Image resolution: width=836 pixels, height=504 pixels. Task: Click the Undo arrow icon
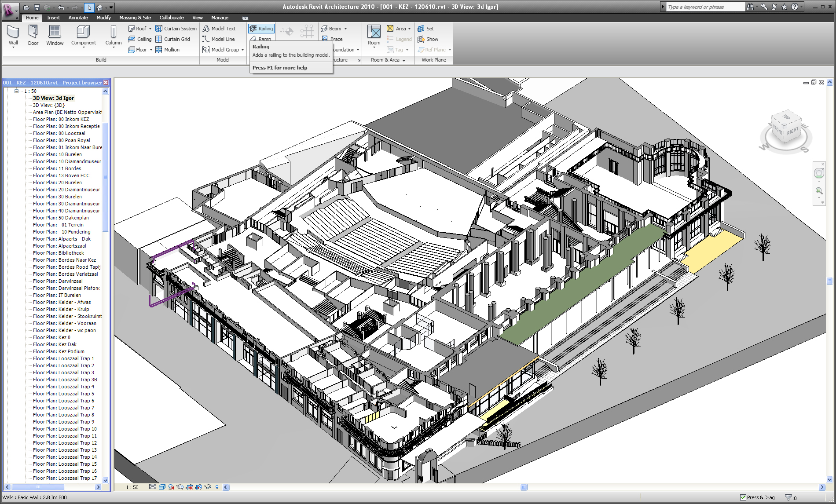pos(61,7)
